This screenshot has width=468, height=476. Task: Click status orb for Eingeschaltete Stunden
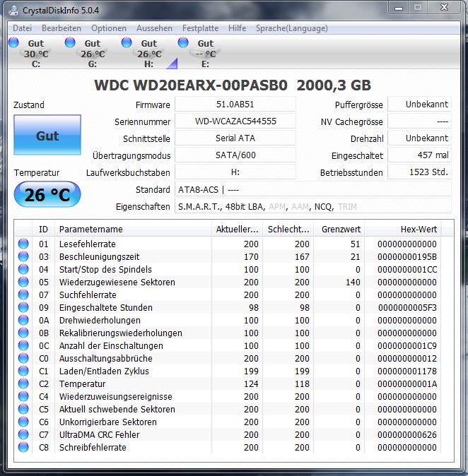point(23,307)
